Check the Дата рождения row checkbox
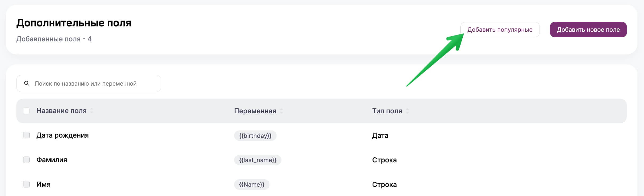The width and height of the screenshot is (644, 196). 26,135
